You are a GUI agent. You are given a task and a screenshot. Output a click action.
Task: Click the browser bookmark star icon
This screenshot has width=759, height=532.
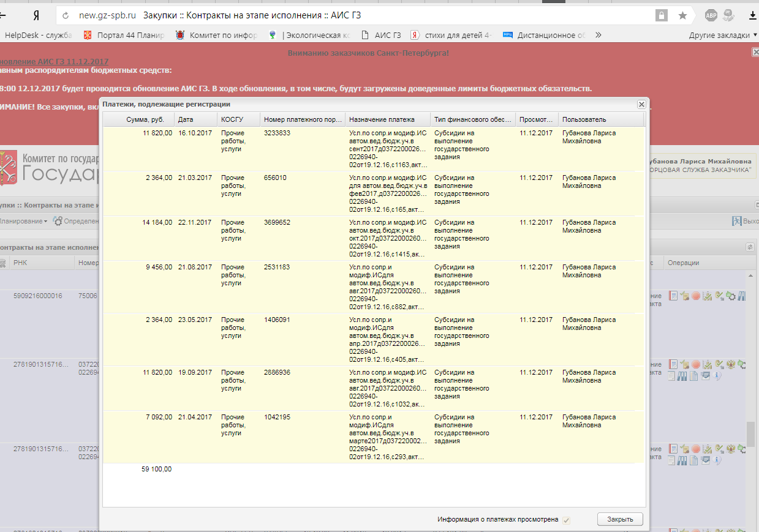pyautogui.click(x=682, y=15)
